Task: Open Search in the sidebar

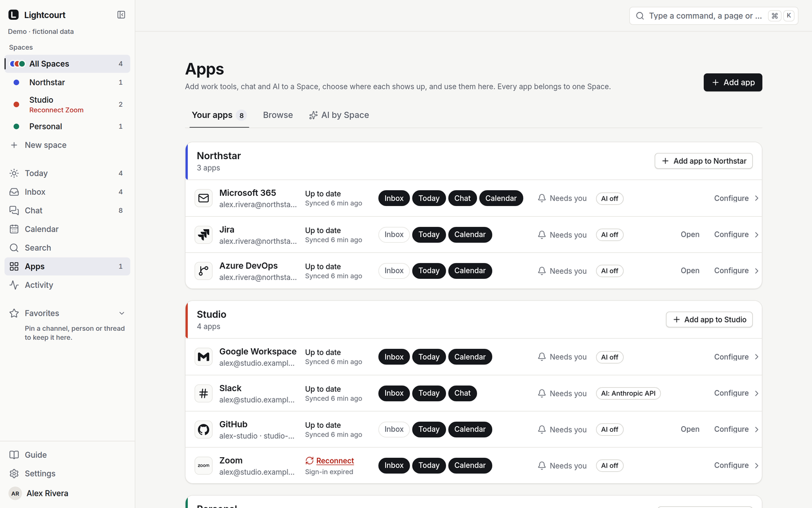Action: click(67, 248)
